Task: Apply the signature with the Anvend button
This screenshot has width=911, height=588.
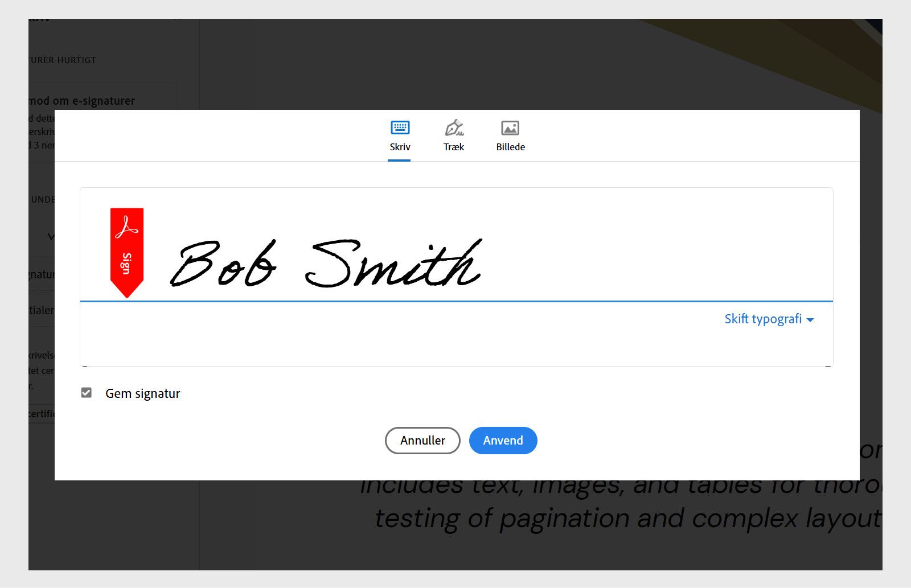Action: click(503, 441)
